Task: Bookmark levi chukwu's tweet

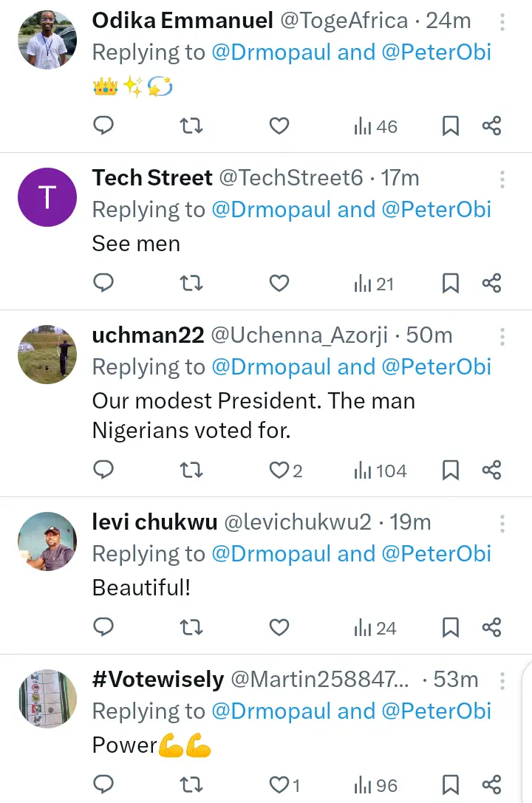Action: click(450, 628)
